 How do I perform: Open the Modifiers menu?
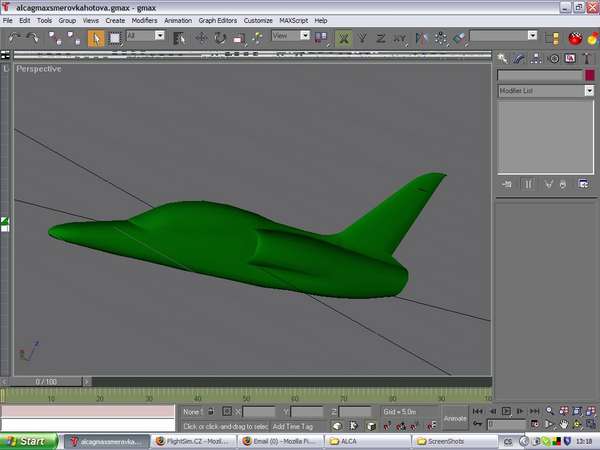(144, 20)
